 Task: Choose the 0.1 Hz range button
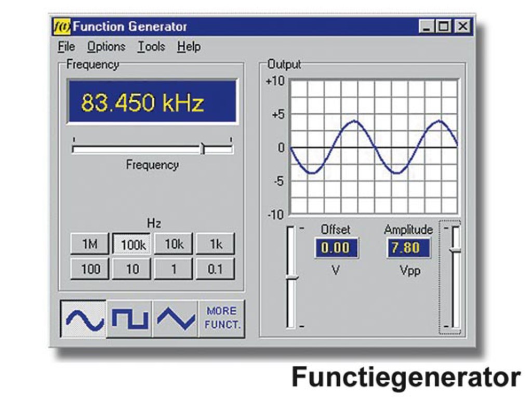pos(215,269)
